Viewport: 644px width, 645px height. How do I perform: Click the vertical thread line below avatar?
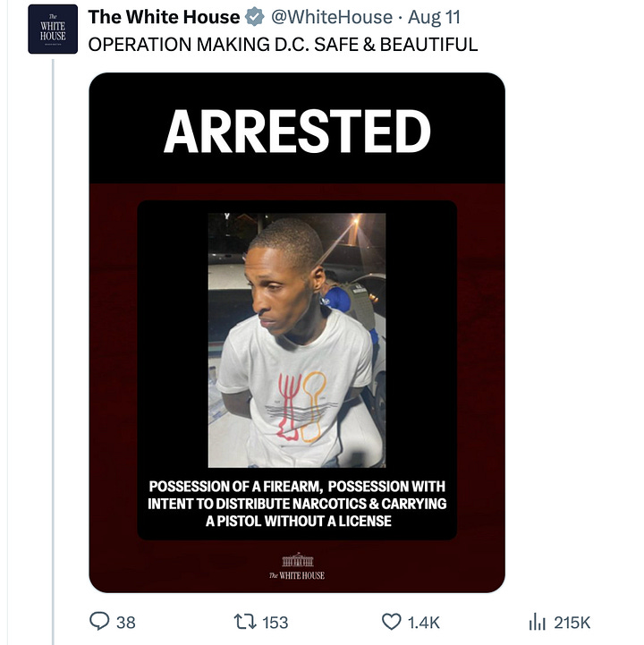point(53,352)
